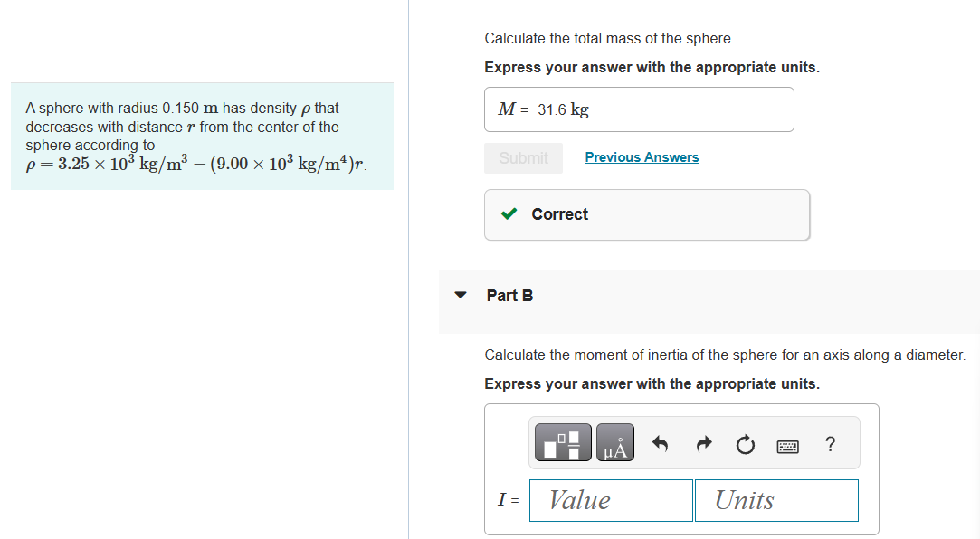Image resolution: width=980 pixels, height=539 pixels.
Task: Click the Correct status banner
Action: tap(647, 214)
